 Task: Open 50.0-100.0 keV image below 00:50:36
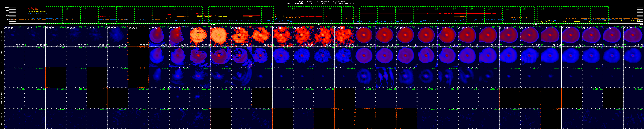coord(14,118)
